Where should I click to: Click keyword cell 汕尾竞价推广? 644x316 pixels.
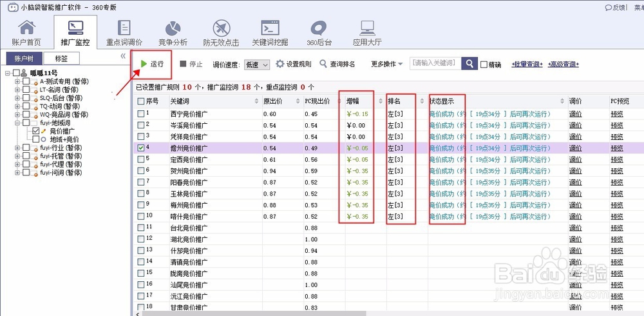point(189,285)
